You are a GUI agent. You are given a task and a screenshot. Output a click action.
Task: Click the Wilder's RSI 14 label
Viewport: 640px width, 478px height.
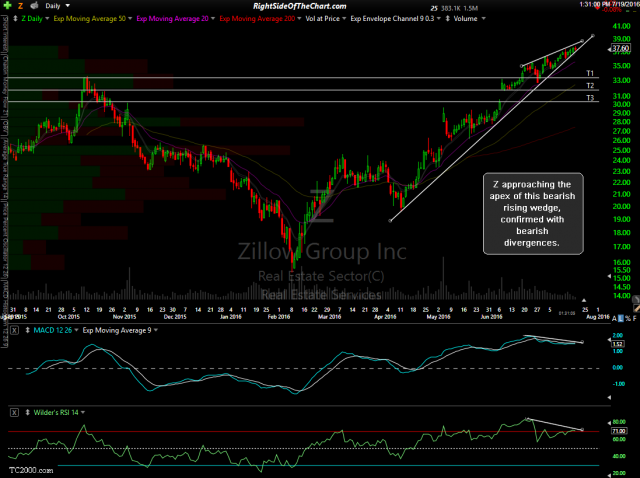pyautogui.click(x=56, y=413)
